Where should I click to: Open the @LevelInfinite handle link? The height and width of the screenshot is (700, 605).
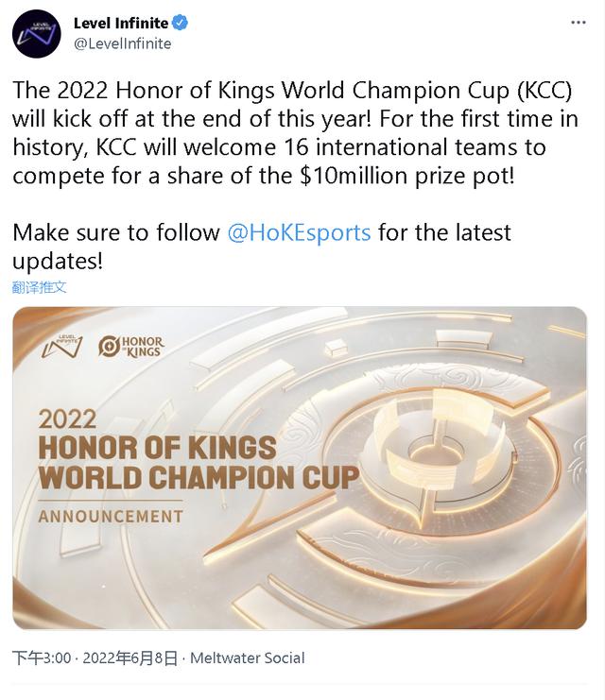pos(123,43)
